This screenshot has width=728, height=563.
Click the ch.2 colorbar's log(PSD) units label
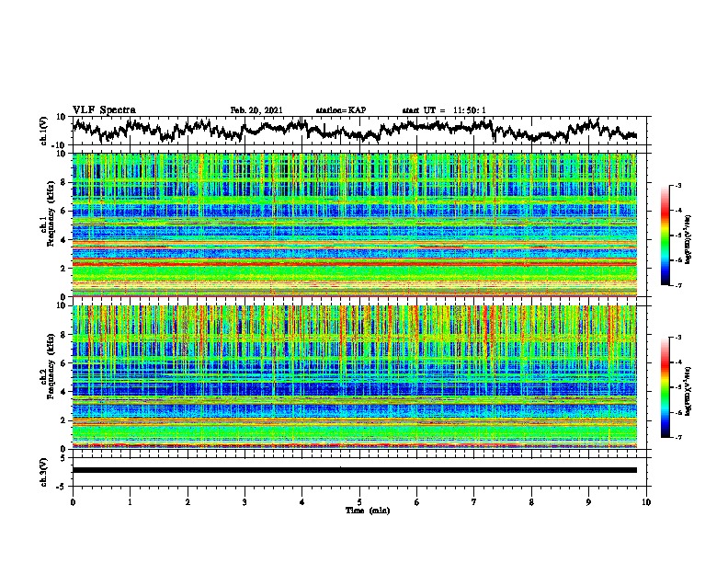point(688,391)
